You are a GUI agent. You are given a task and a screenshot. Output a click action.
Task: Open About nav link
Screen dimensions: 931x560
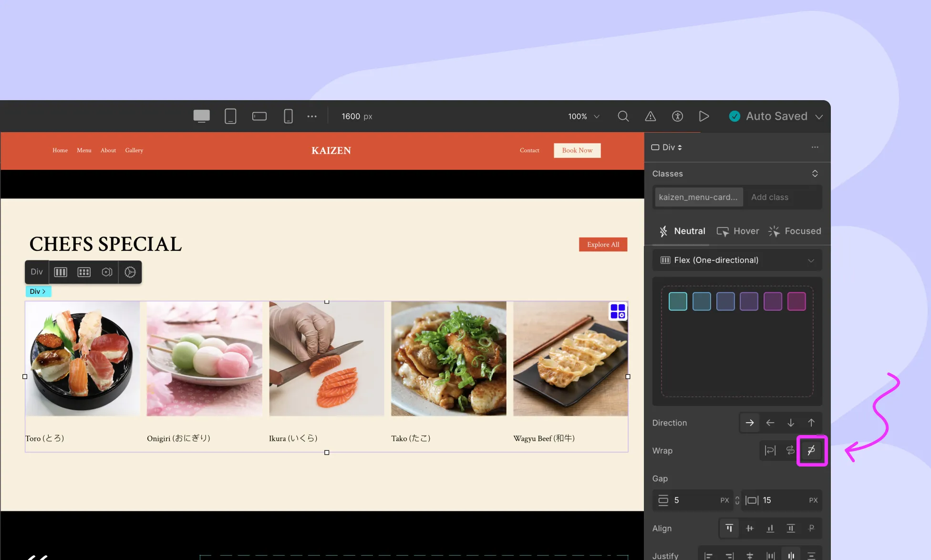(x=108, y=150)
